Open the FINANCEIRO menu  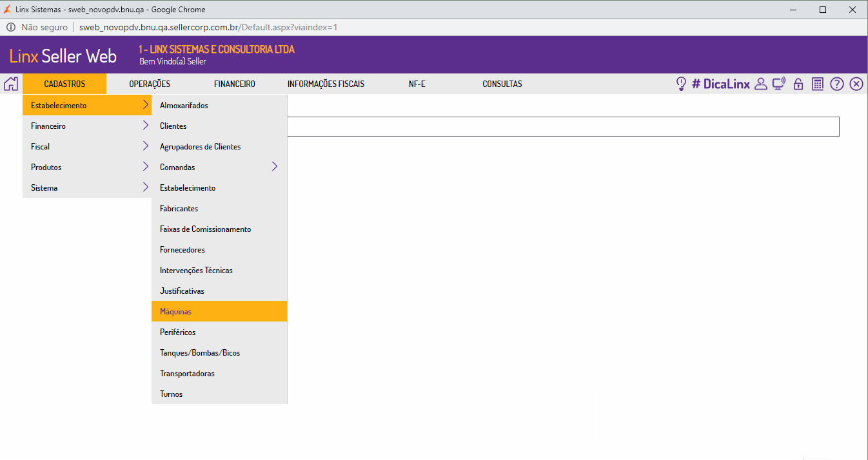(235, 84)
